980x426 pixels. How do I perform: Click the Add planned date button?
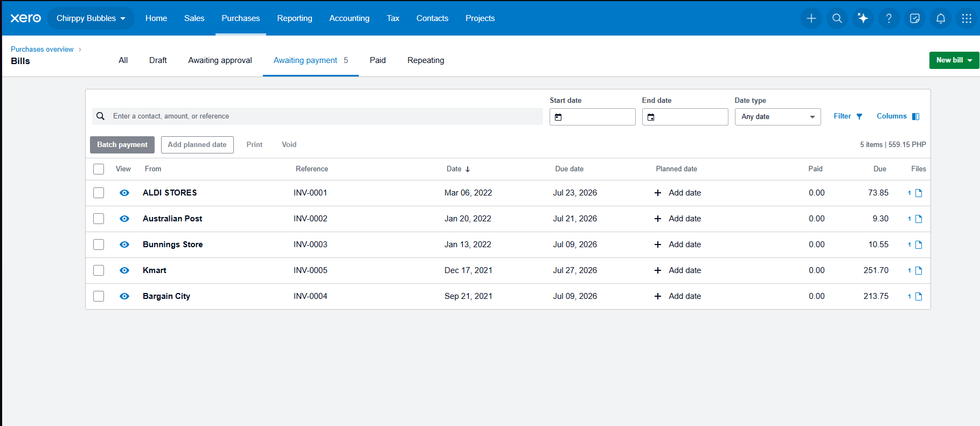pyautogui.click(x=197, y=145)
